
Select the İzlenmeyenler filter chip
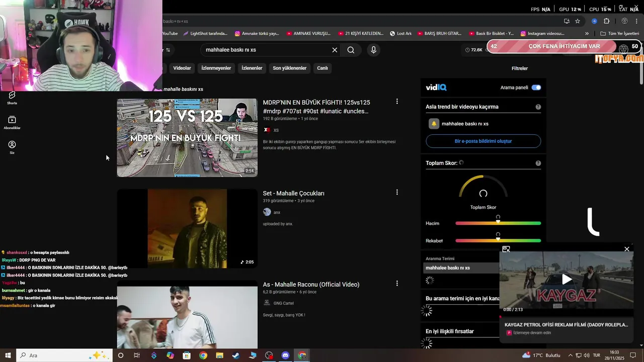[216, 68]
